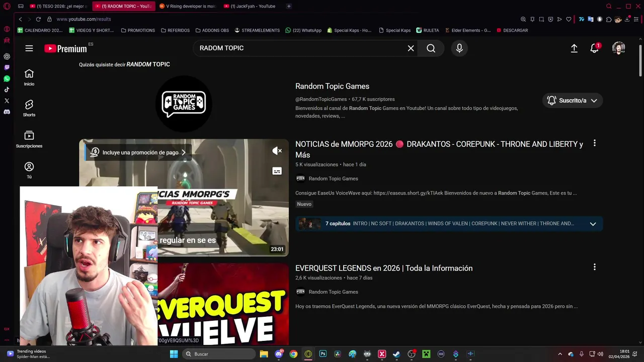This screenshot has width=644, height=362.
Task: Add page to favorites heart icon
Action: coord(569,19)
